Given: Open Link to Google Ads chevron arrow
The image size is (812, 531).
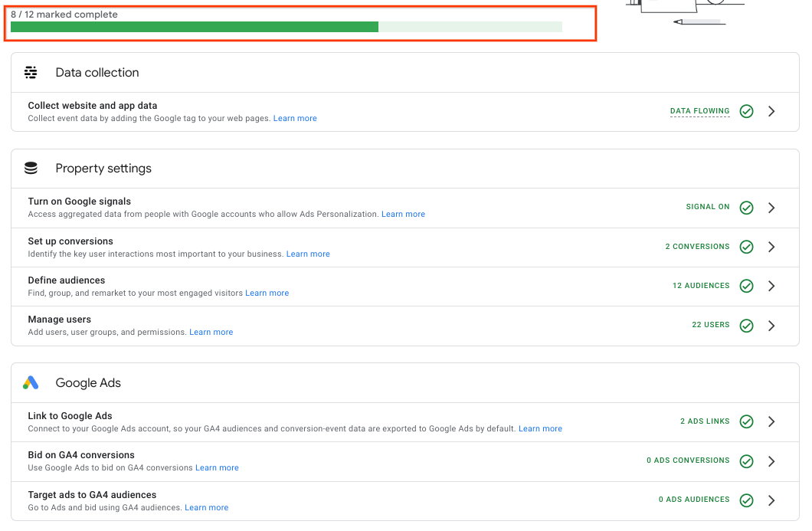Looking at the screenshot, I should [771, 421].
